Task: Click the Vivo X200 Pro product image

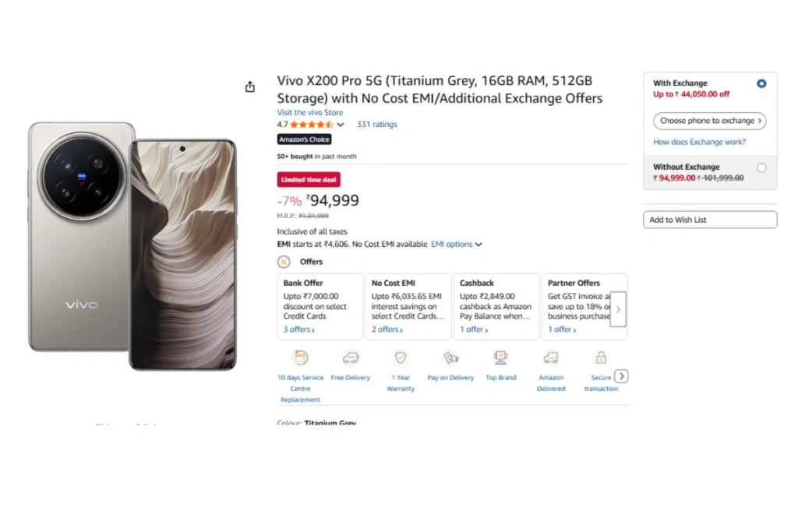Action: pos(132,245)
